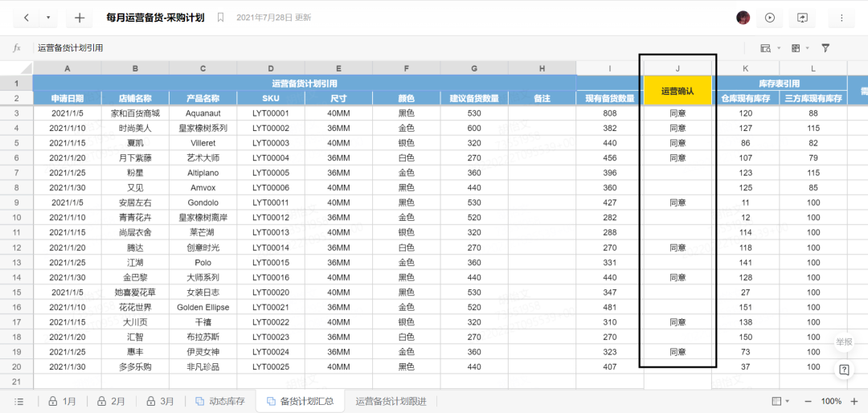This screenshot has height=413, width=868.
Task: Click the 店铺名称 column header cell
Action: [x=135, y=99]
